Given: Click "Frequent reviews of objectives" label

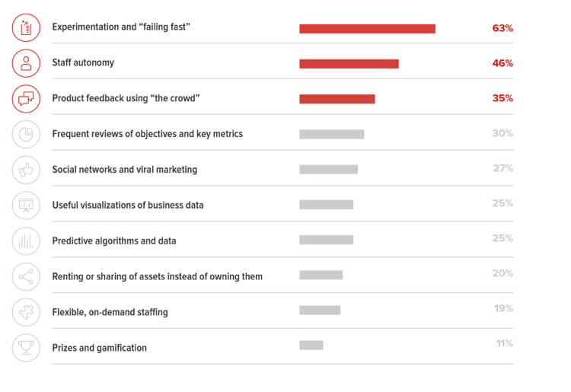Looking at the screenshot, I should (x=147, y=134).
